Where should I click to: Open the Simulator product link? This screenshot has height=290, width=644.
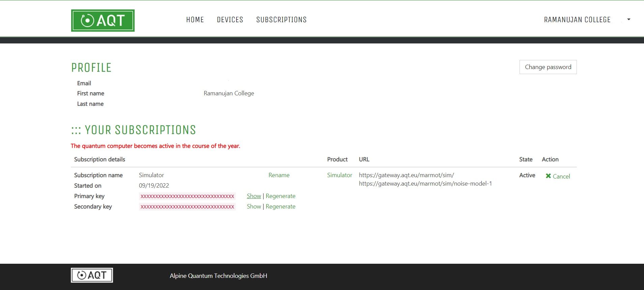[x=339, y=175]
